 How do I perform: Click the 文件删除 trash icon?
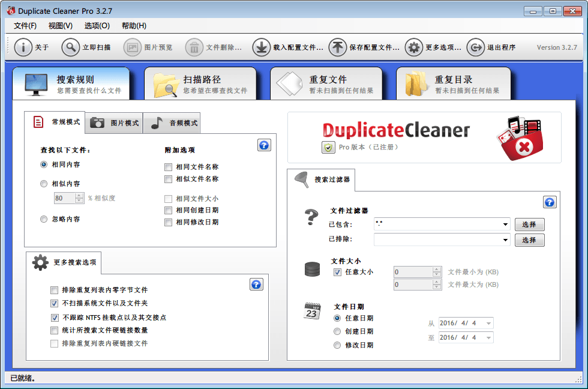click(x=194, y=47)
